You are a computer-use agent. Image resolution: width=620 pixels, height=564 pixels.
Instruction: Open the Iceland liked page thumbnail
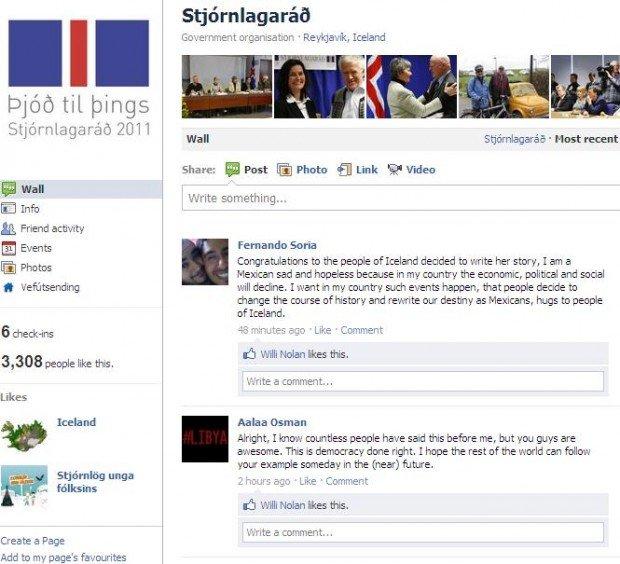tap(24, 435)
